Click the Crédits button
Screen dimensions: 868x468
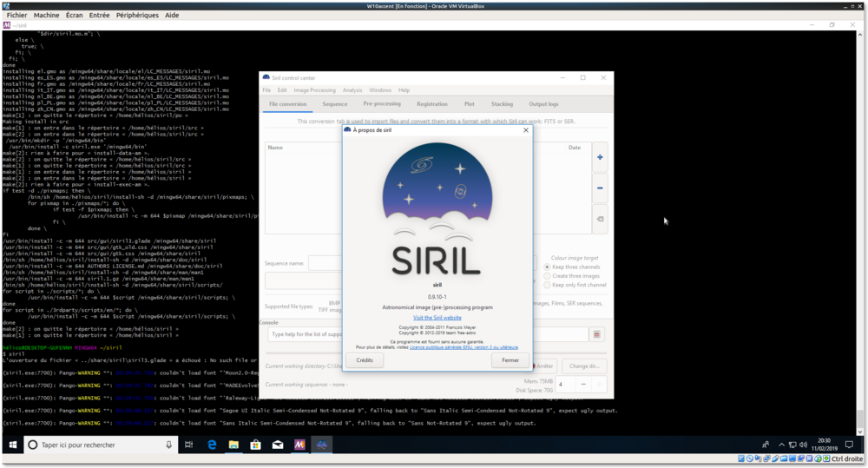coord(365,360)
